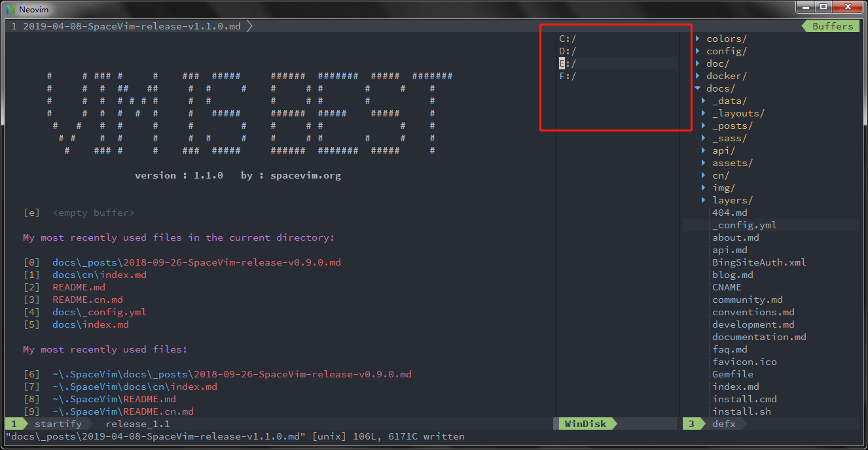Open entry [4] docs\_config.yml
Screen dimensions: 868x450
click(x=84, y=312)
